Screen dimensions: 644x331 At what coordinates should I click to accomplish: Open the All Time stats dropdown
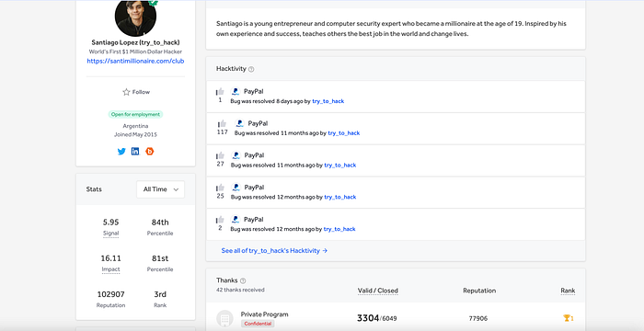[161, 189]
